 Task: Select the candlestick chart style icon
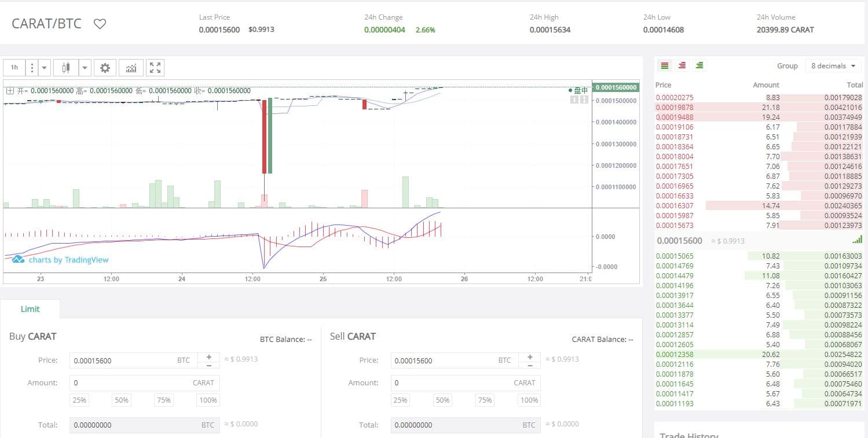coord(66,68)
